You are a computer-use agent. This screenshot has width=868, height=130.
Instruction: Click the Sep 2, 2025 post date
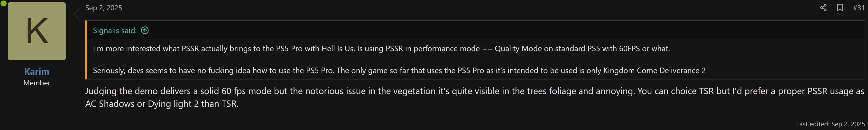[x=103, y=8]
